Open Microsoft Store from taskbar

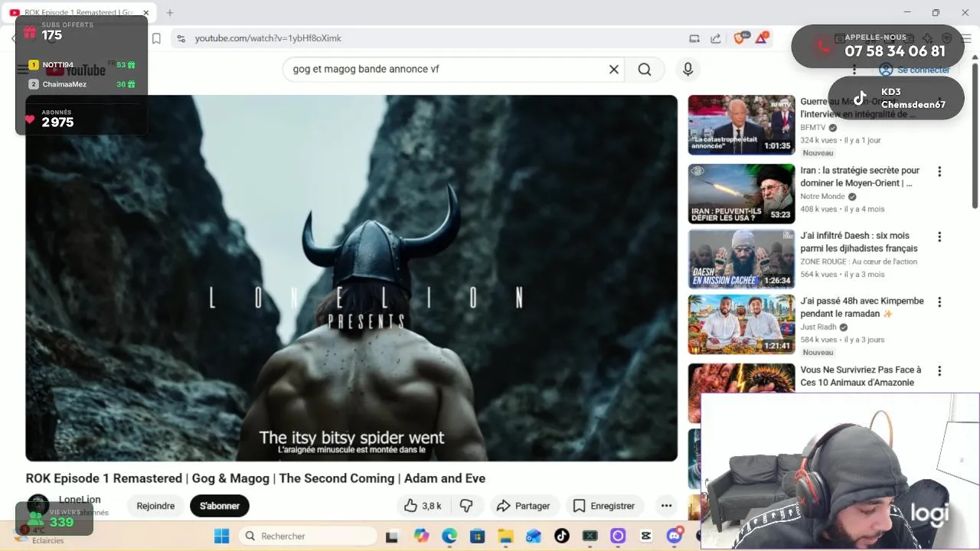(x=477, y=536)
